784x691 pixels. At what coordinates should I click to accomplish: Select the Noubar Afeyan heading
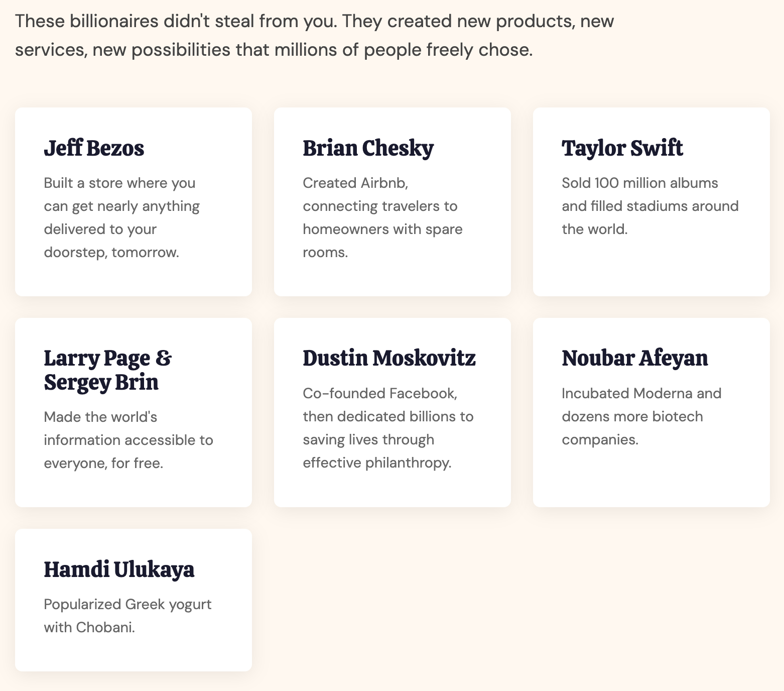click(x=634, y=359)
